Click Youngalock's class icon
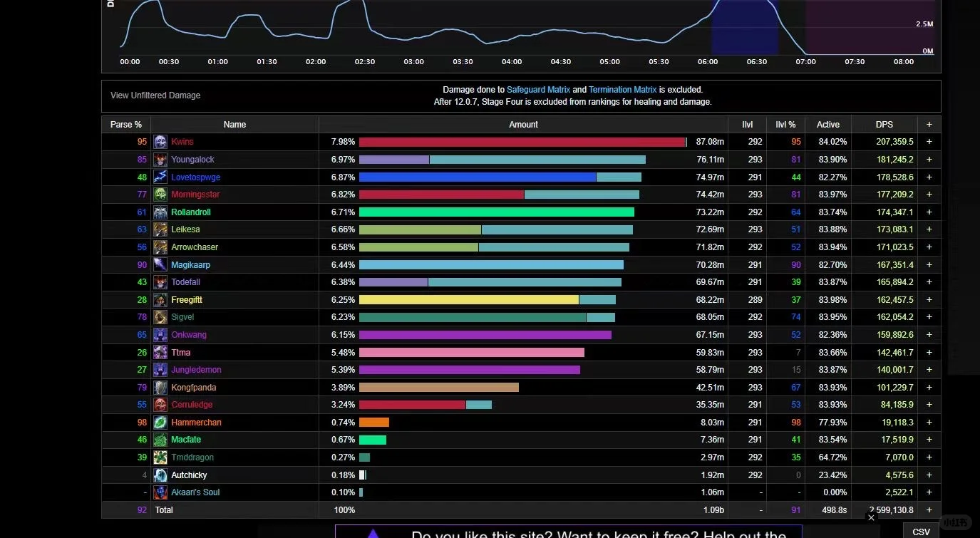Viewport: 980px width, 538px height. click(160, 160)
